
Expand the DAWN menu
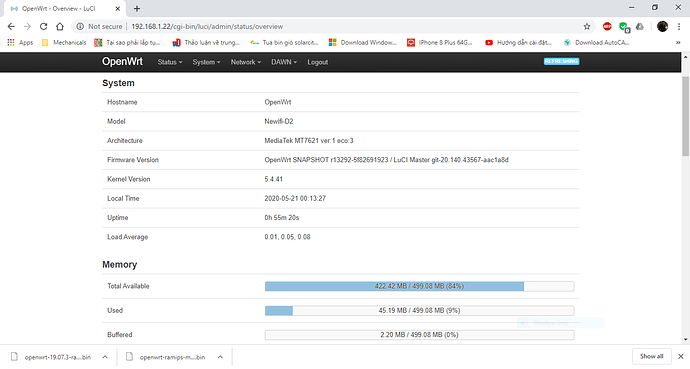pos(284,62)
